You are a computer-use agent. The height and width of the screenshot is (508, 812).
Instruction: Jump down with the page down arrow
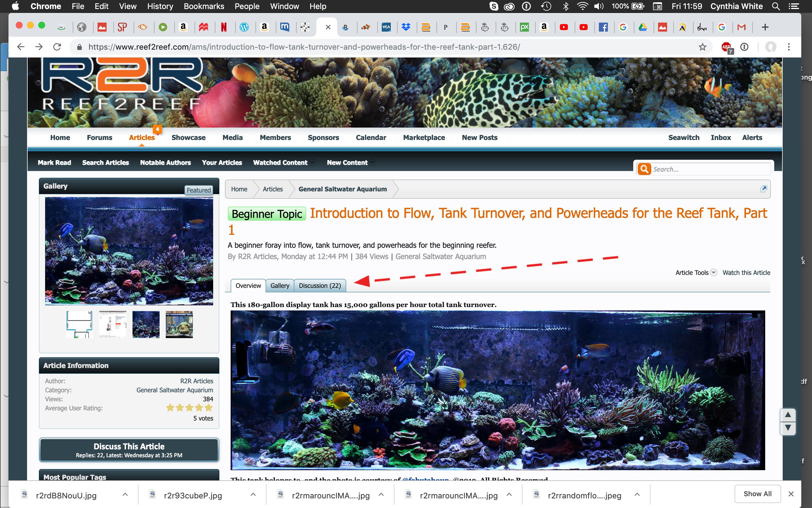point(788,428)
